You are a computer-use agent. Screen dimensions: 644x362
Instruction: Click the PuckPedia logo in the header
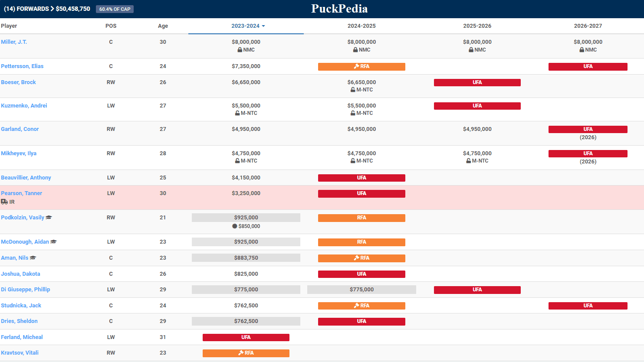pyautogui.click(x=339, y=9)
